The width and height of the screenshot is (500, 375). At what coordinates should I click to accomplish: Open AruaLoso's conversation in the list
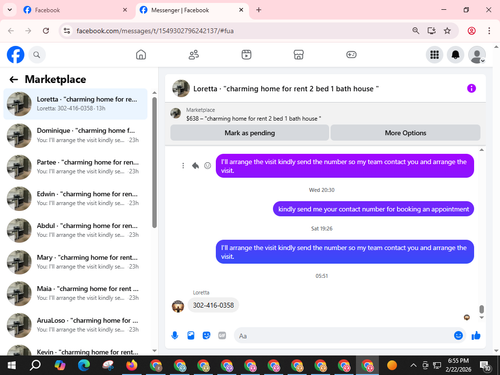pos(76,325)
